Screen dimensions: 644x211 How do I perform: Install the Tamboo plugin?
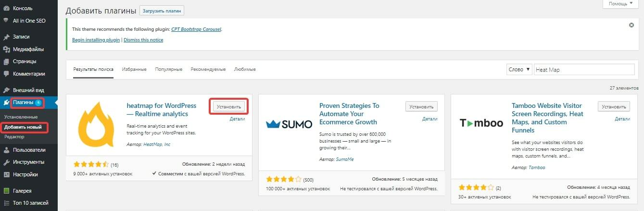click(614, 106)
